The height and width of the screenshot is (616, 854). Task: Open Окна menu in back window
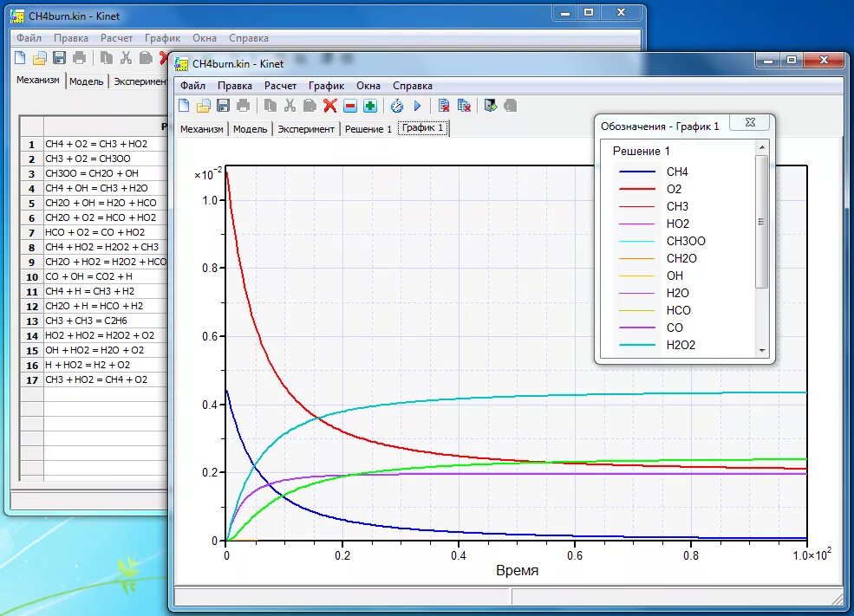point(205,38)
